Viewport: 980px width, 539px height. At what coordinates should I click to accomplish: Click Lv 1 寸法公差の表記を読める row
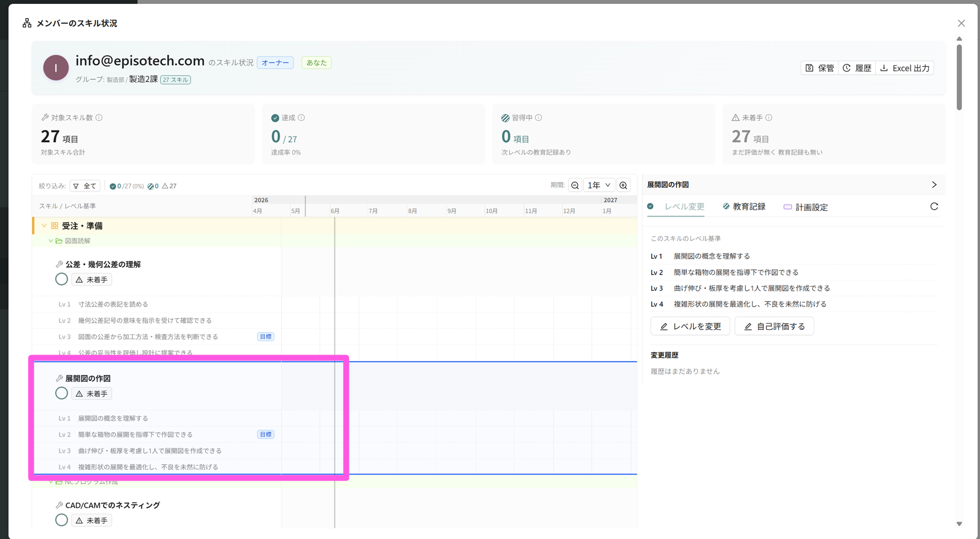157,304
